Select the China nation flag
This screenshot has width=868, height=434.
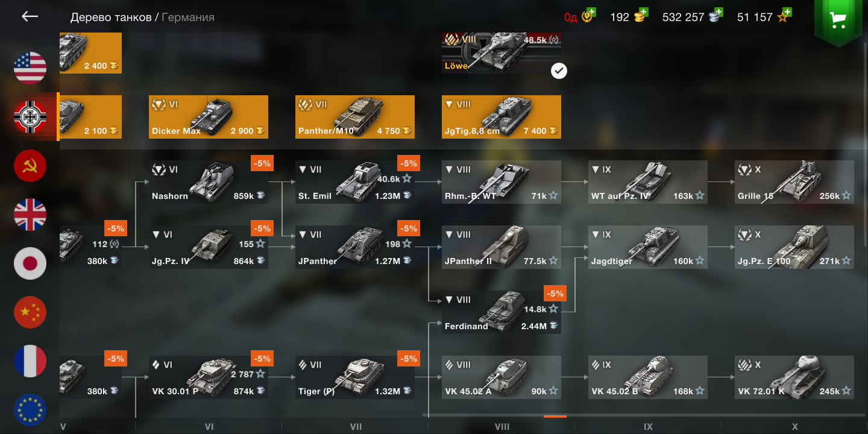pos(30,312)
